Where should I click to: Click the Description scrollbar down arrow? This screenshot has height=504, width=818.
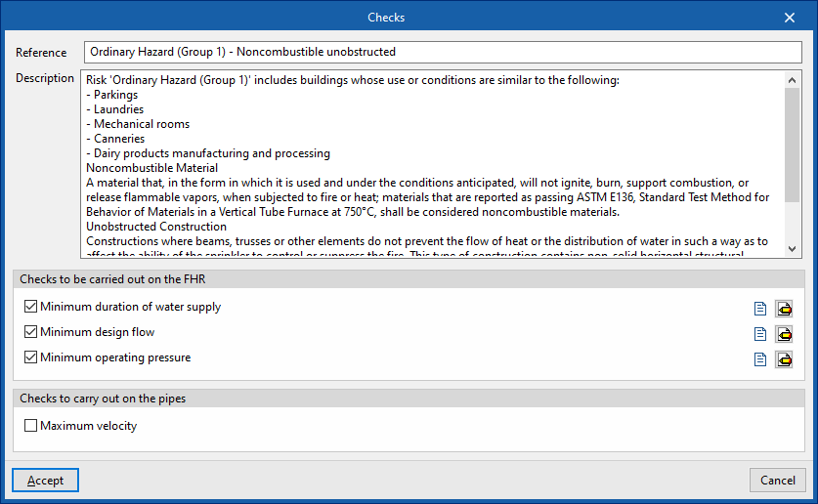[792, 249]
